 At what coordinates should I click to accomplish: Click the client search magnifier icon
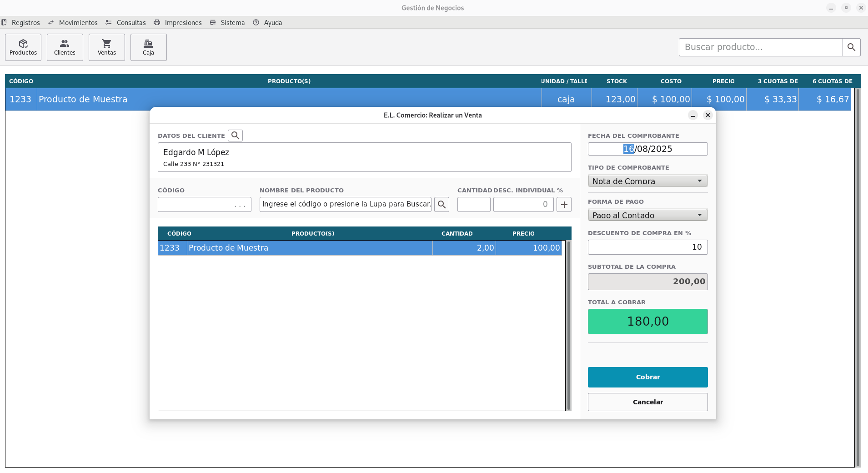point(235,136)
